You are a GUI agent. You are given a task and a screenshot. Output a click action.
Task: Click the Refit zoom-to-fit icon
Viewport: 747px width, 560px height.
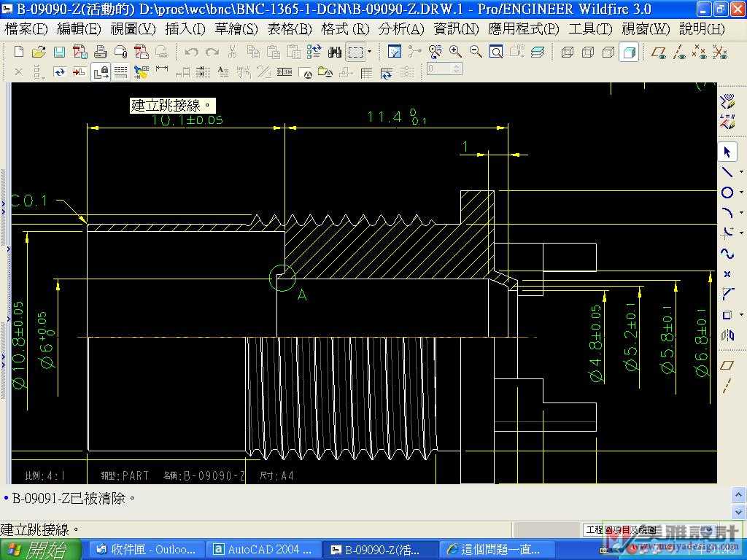pyautogui.click(x=496, y=52)
